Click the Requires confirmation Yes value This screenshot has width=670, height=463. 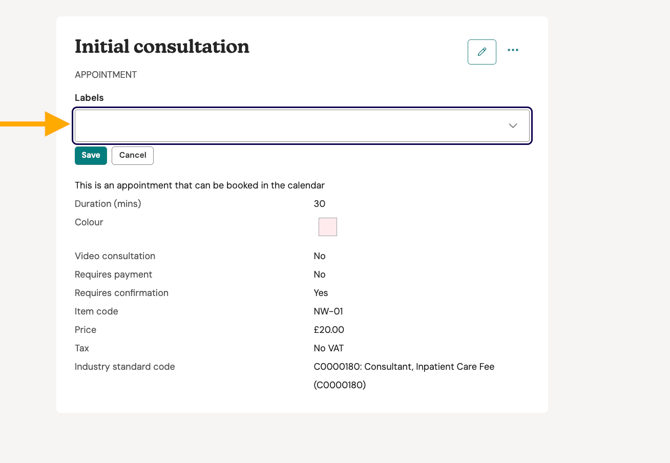[320, 293]
